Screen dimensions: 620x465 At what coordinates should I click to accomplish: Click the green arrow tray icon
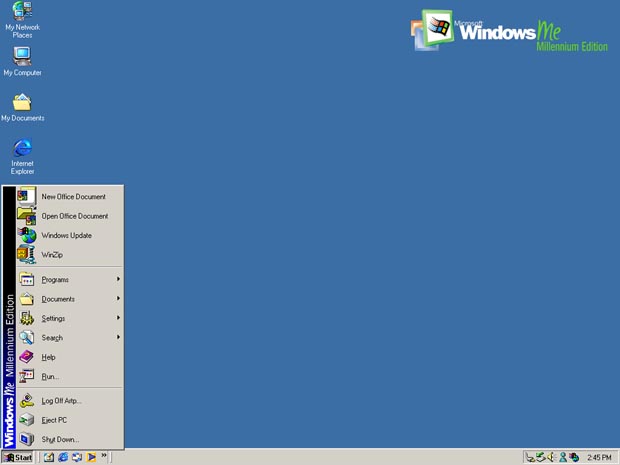(541, 458)
